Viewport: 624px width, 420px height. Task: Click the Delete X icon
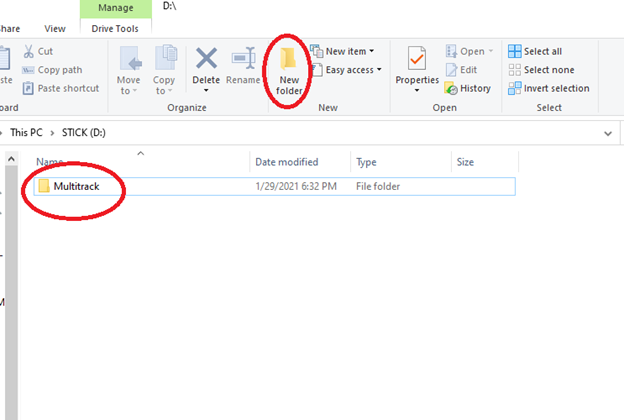click(206, 58)
